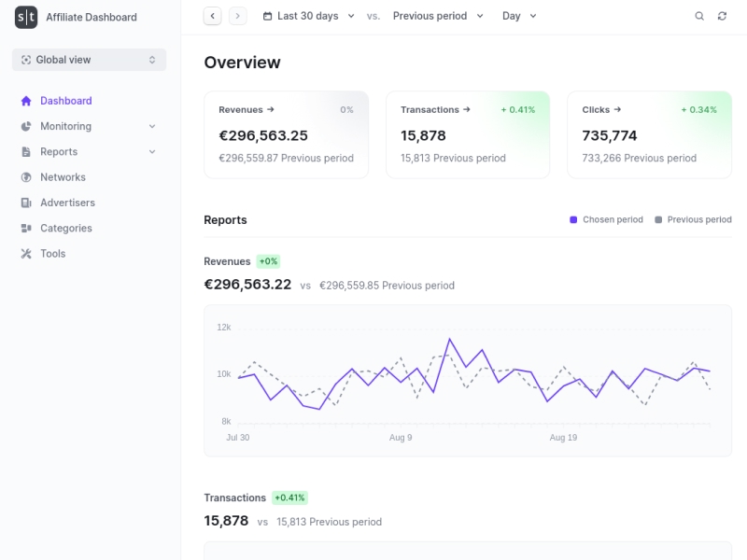Click the home icon beside Dashboard
The width and height of the screenshot is (747, 560).
26,101
